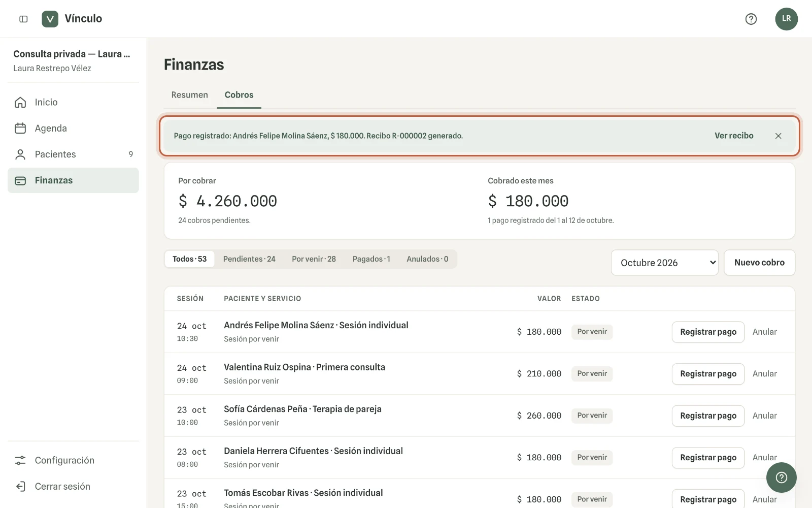Filter by Pagados · 1
The width and height of the screenshot is (812, 508).
pos(371,259)
